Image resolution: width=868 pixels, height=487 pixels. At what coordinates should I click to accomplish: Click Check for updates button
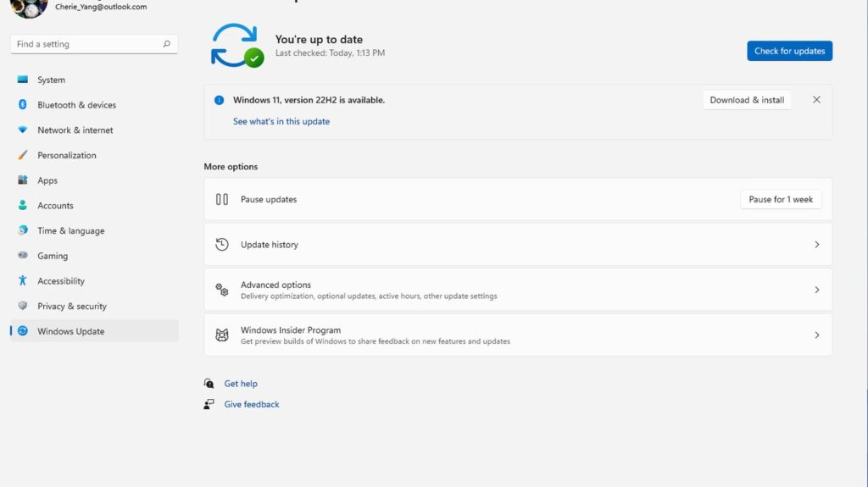pyautogui.click(x=789, y=51)
